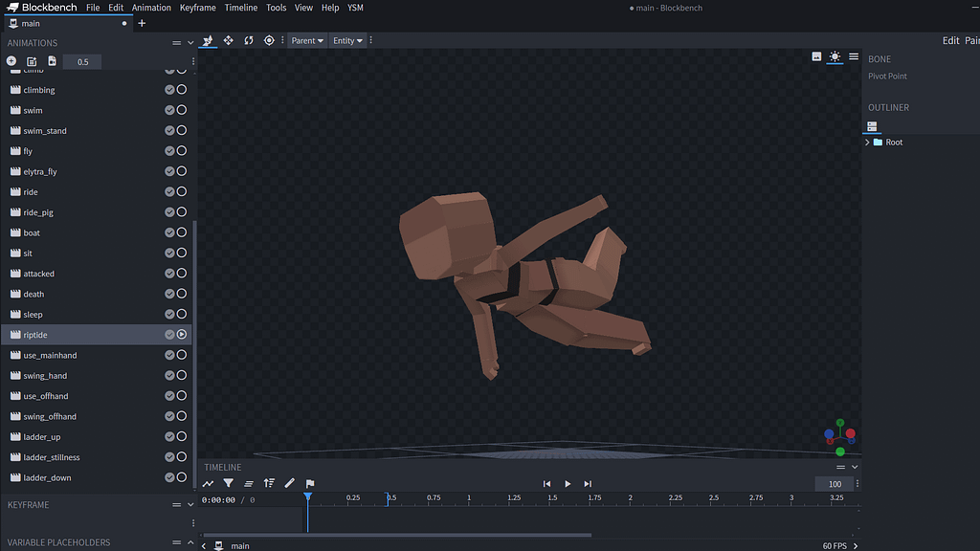Click the status bar left arrow chevron

click(x=204, y=546)
